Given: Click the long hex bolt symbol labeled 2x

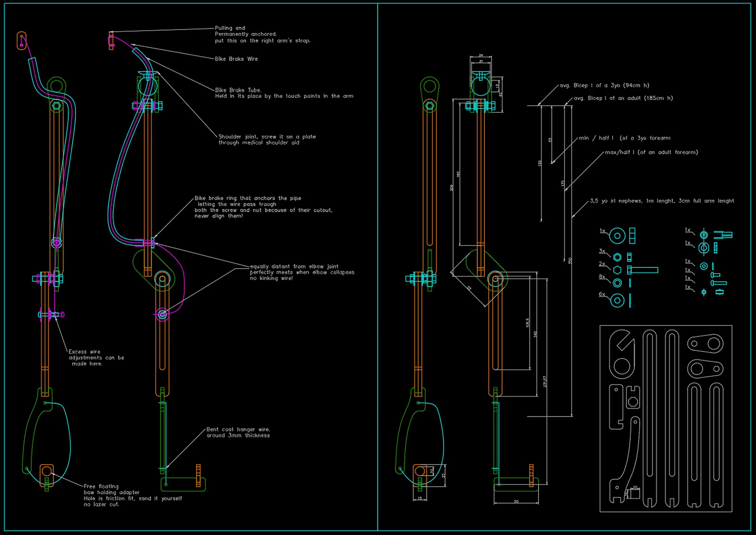Looking at the screenshot, I should click(642, 270).
